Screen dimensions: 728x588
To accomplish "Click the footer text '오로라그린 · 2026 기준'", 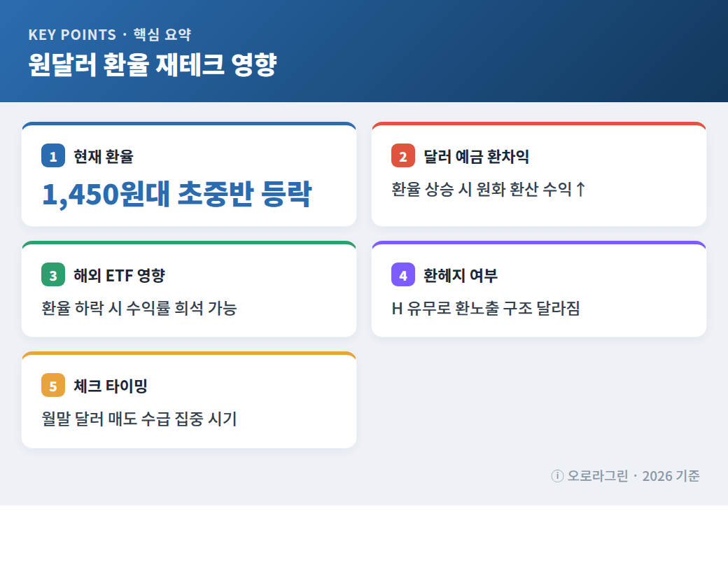I will click(x=633, y=476).
